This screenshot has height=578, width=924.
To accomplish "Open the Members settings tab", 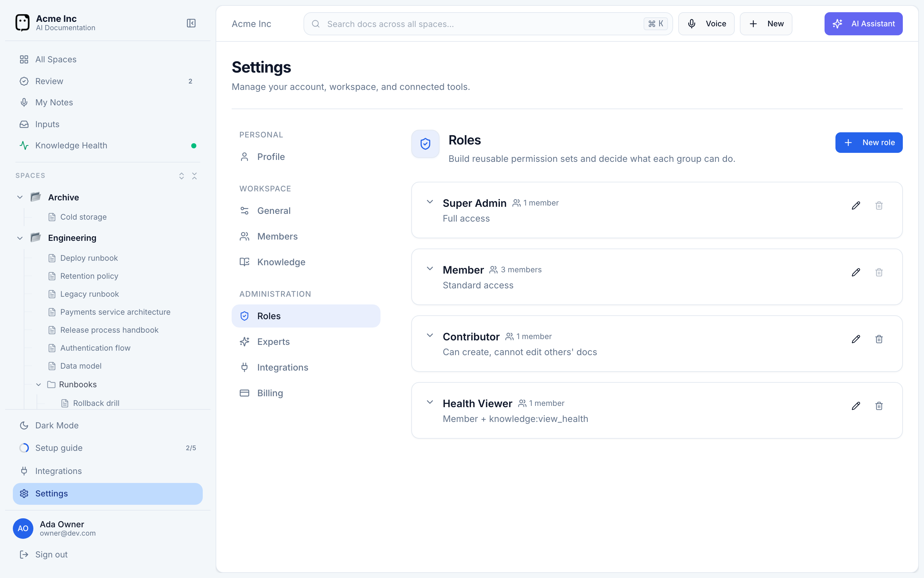I will pos(306,236).
